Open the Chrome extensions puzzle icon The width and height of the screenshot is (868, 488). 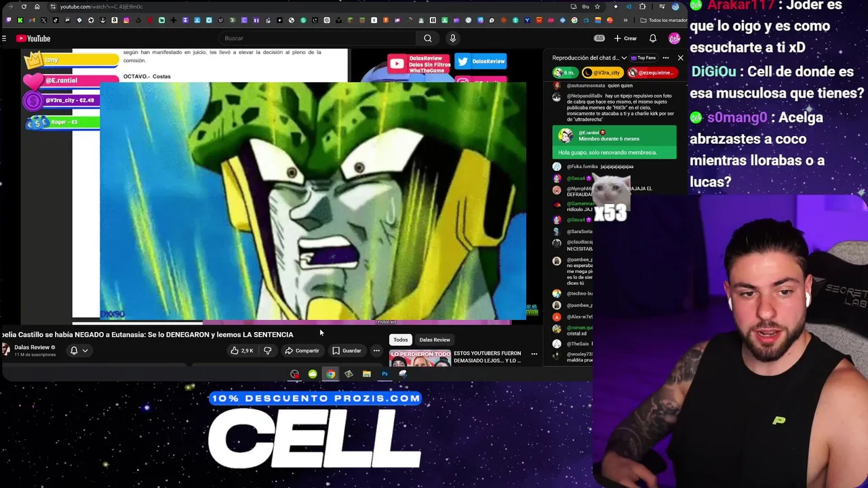(642, 7)
